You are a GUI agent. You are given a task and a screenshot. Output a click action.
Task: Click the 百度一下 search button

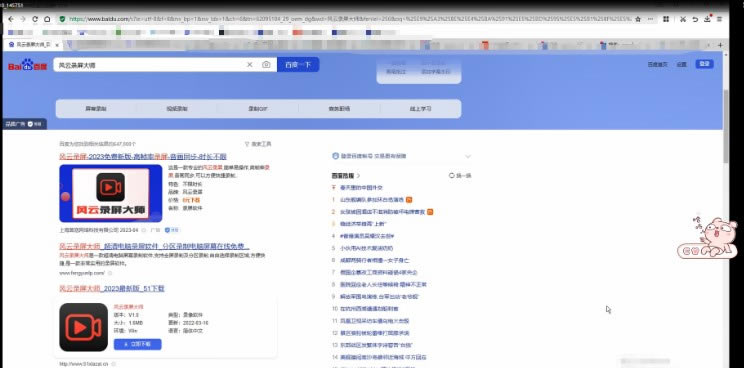298,64
